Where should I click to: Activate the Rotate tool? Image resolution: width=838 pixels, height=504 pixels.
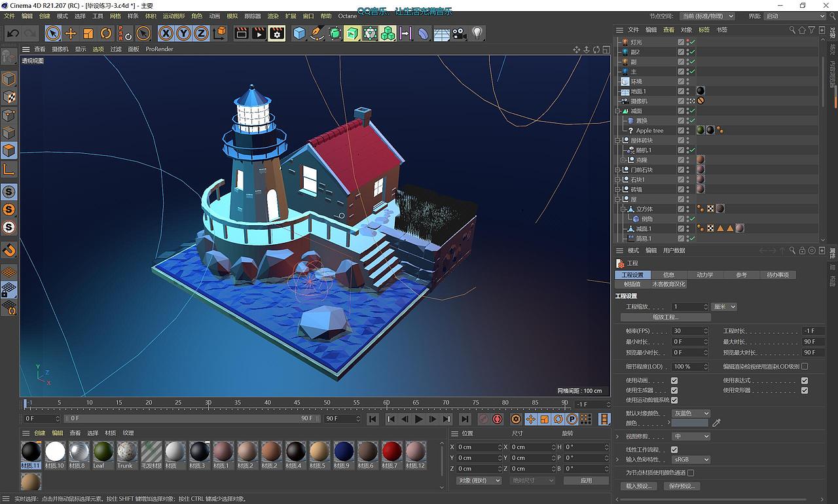click(106, 33)
